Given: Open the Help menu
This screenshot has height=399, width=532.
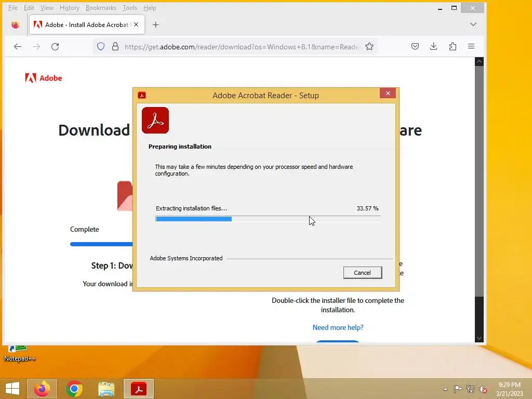Looking at the screenshot, I should tap(150, 7).
